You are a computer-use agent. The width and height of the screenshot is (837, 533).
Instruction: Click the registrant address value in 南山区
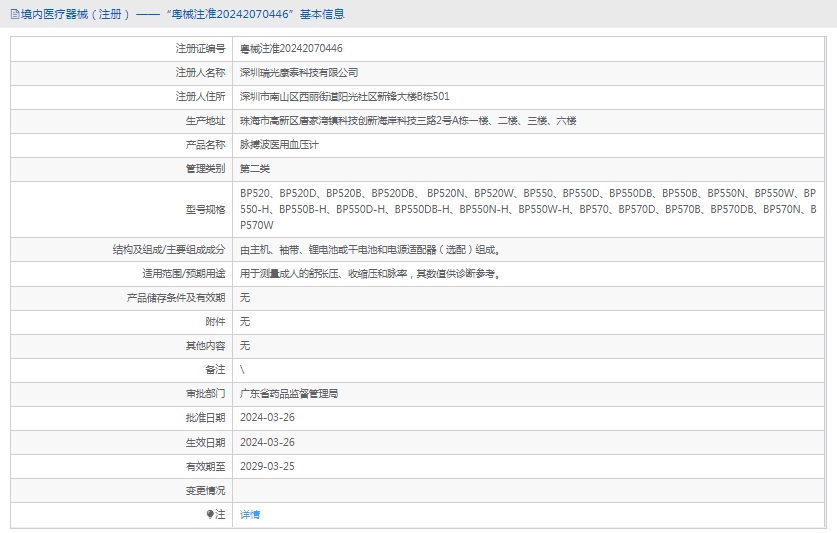(345, 96)
